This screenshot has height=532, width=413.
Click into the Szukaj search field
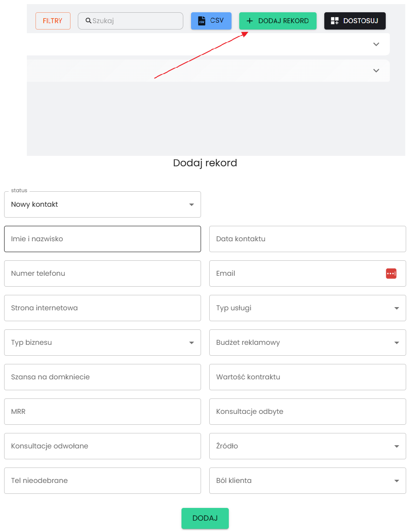tap(135, 21)
